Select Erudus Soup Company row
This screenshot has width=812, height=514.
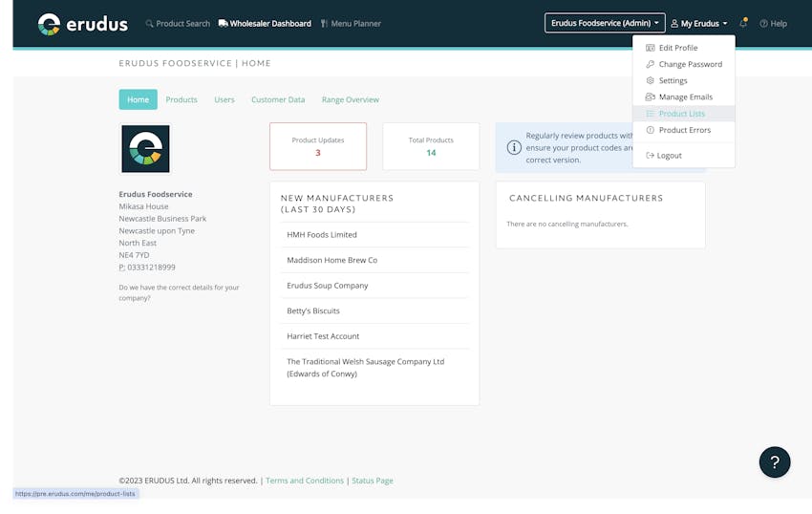pyautogui.click(x=374, y=286)
